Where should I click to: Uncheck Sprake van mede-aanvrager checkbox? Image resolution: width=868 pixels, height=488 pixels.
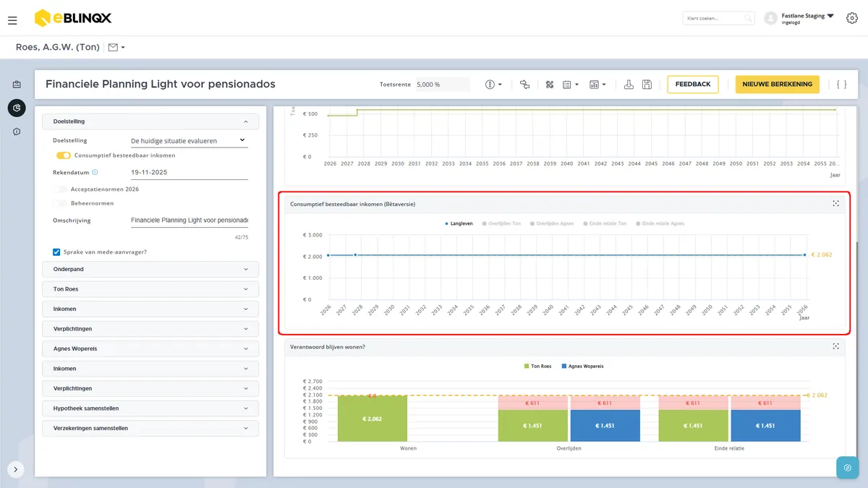click(x=56, y=252)
